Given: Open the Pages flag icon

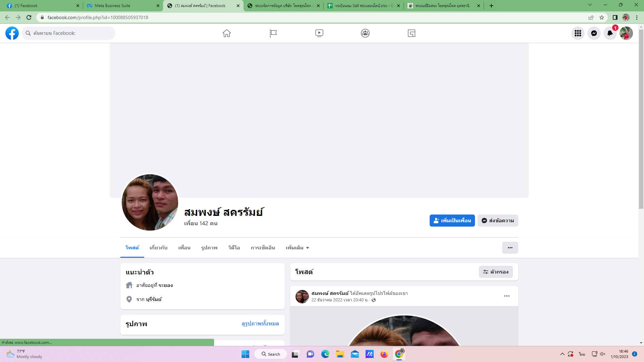Looking at the screenshot, I should pos(273,33).
